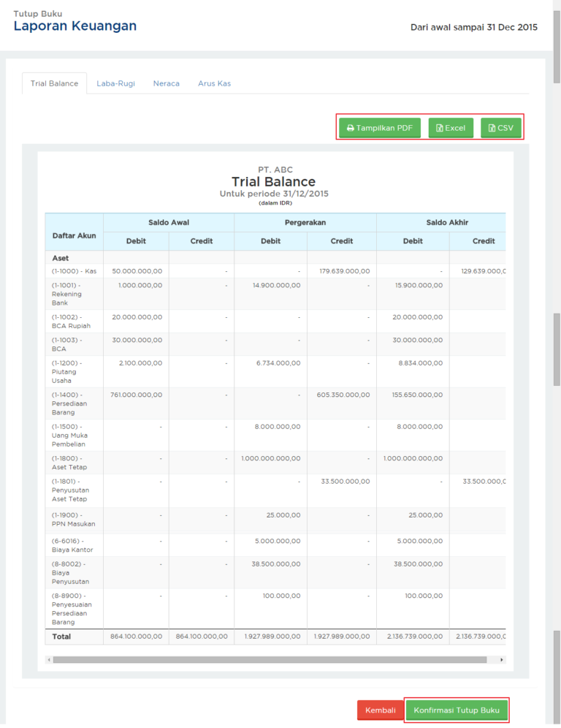Select the Neraca tab

pos(166,83)
